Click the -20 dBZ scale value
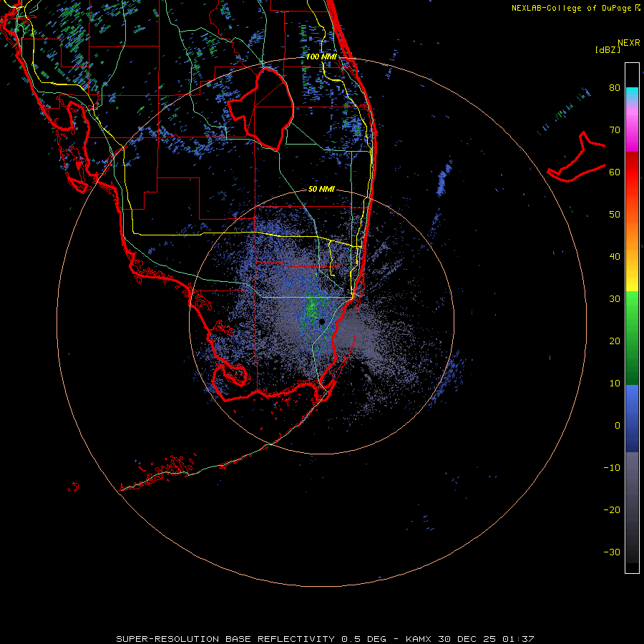This screenshot has width=644, height=644. coord(612,510)
